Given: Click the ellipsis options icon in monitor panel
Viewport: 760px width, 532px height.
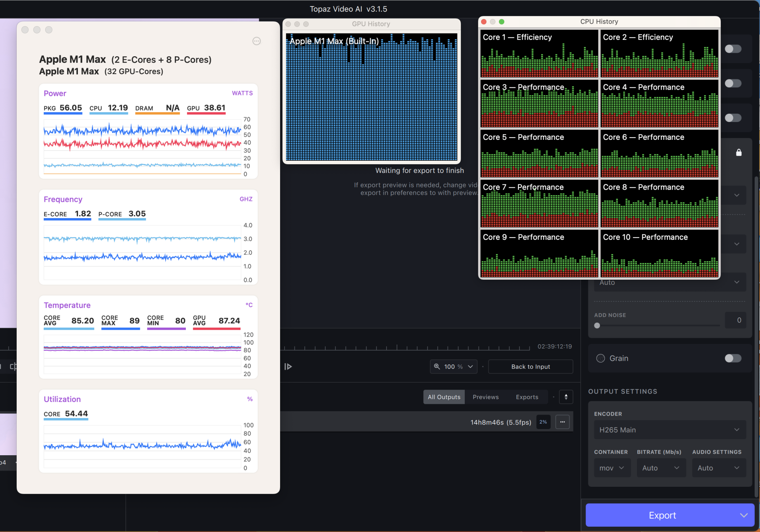Looking at the screenshot, I should 256,41.
